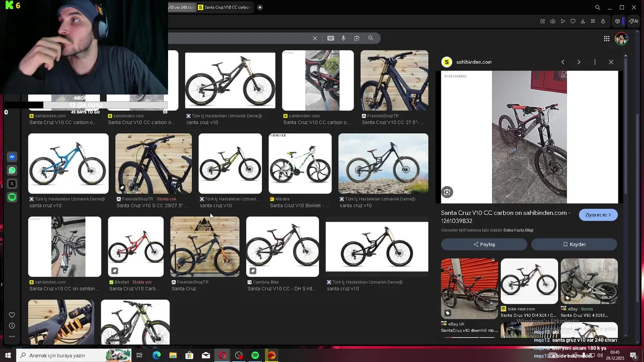The height and width of the screenshot is (362, 644).
Task: Open Spotify in the browser sidebar
Action: (x=12, y=198)
